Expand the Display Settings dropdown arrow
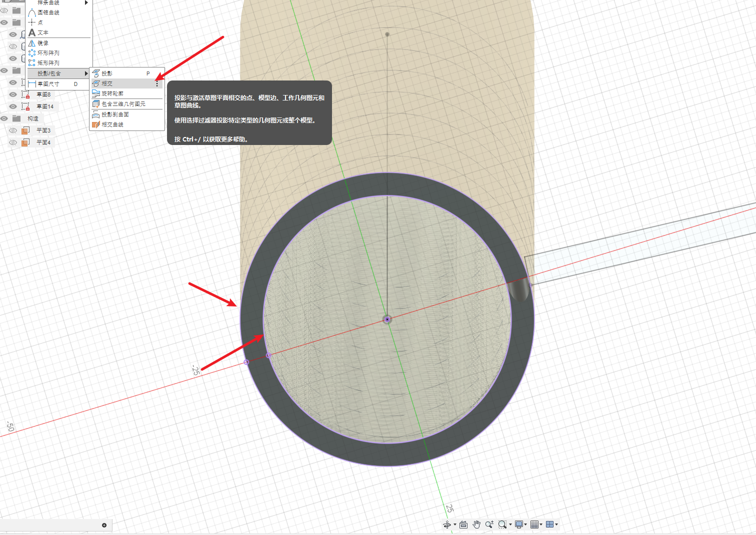Viewport: 756px width, 535px height. click(525, 524)
